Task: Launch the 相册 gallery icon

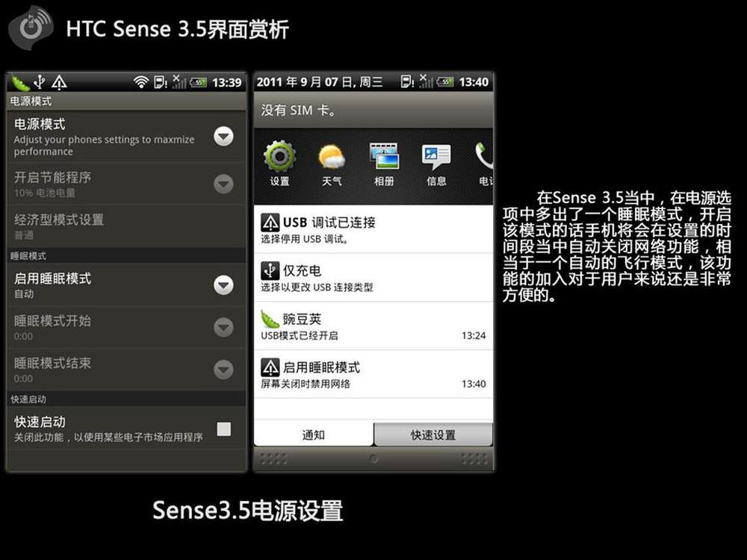Action: tap(384, 162)
